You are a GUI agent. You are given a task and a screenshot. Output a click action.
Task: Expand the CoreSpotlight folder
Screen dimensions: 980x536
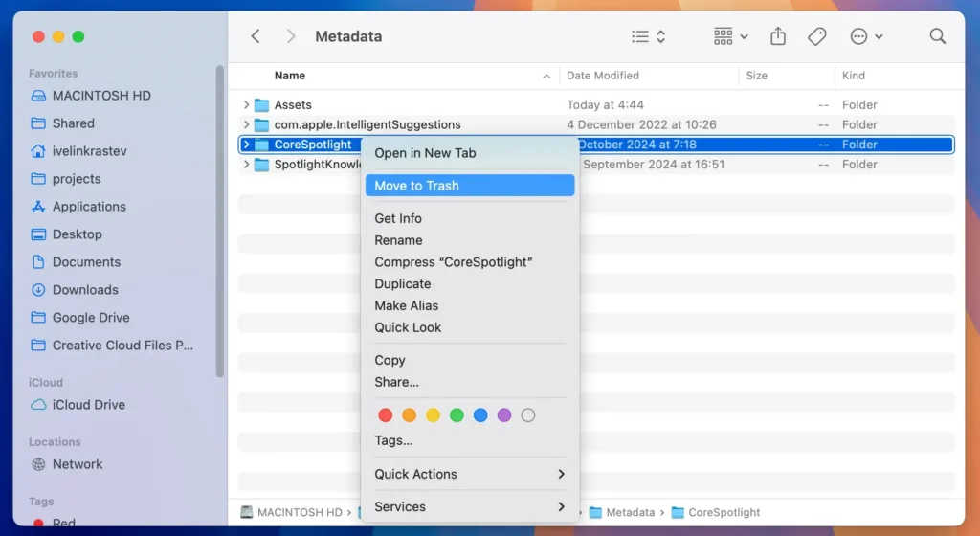click(246, 145)
